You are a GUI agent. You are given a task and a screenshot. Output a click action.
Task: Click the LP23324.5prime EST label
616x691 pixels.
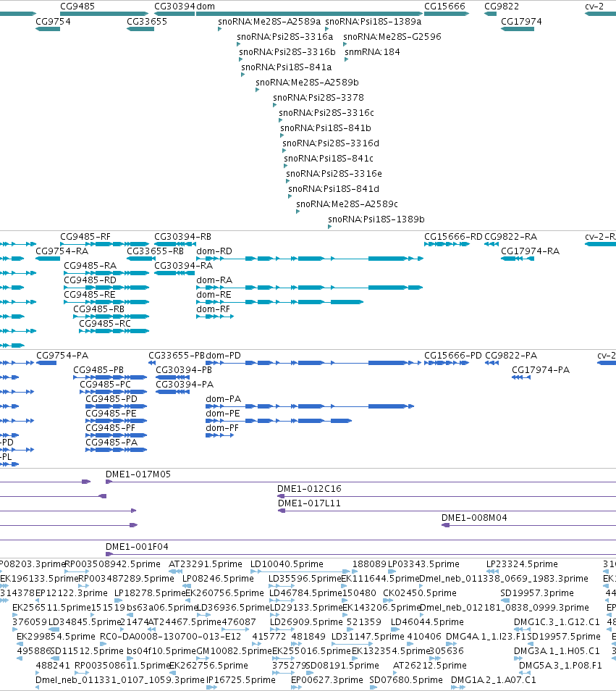tap(522, 564)
